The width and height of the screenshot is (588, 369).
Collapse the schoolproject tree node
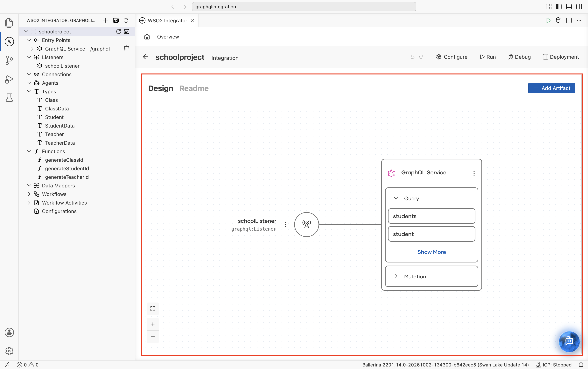click(x=26, y=31)
